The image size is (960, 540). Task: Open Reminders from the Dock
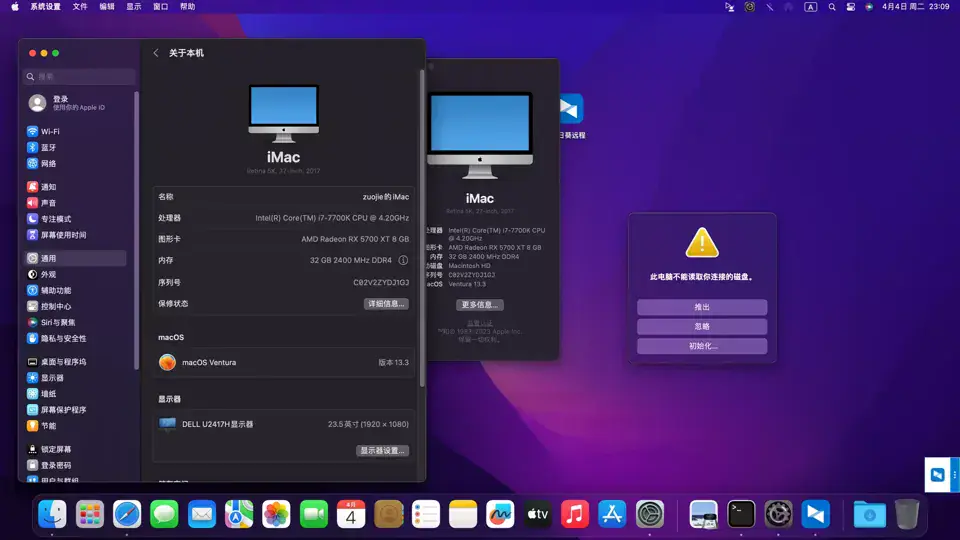pyautogui.click(x=426, y=514)
